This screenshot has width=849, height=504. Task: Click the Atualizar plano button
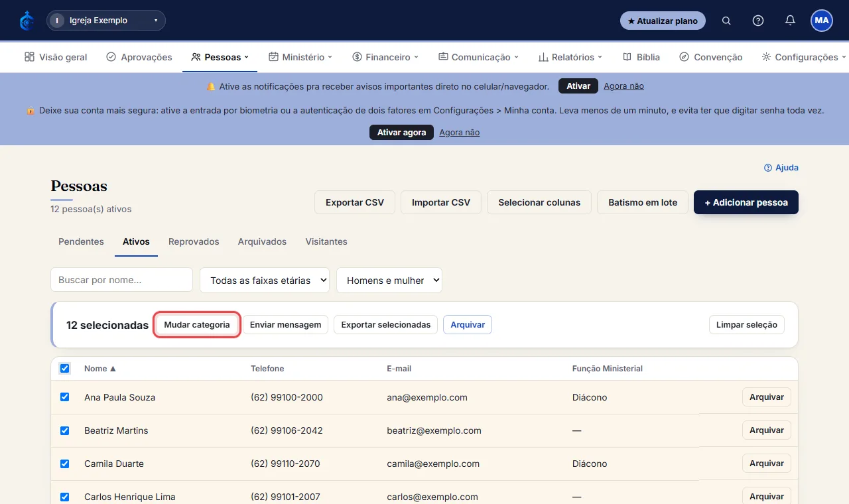(663, 21)
